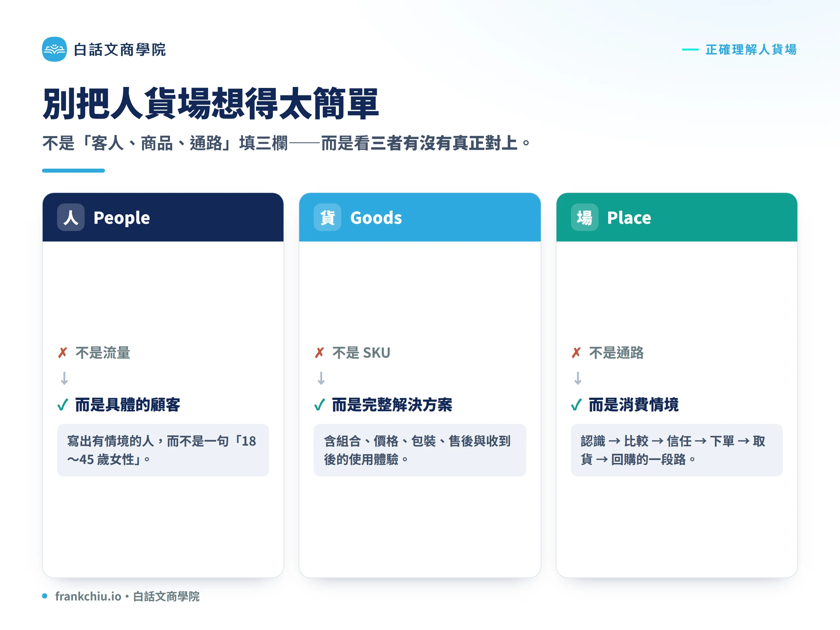840x630 pixels.
Task: Click the down arrow under 不是通路
Action: pyautogui.click(x=577, y=378)
